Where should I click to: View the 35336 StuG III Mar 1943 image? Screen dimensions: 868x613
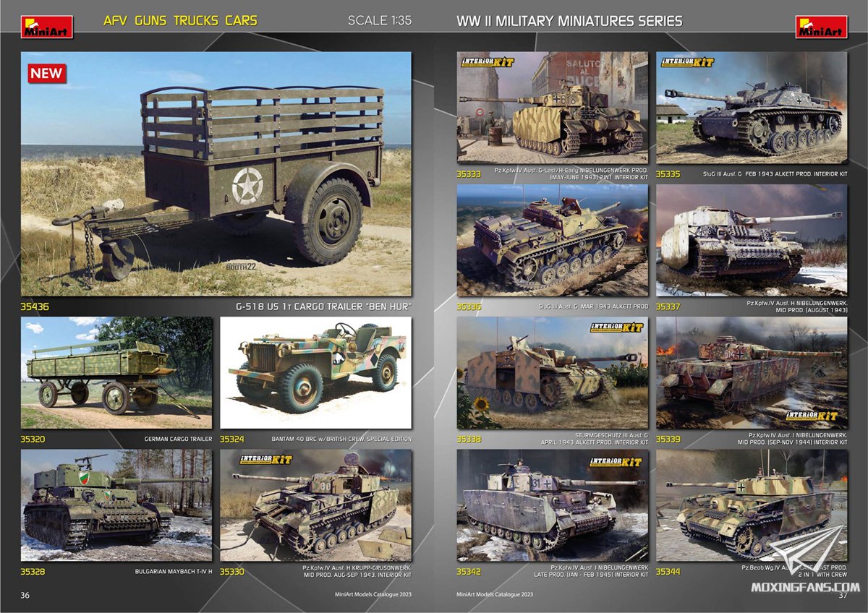pos(553,240)
